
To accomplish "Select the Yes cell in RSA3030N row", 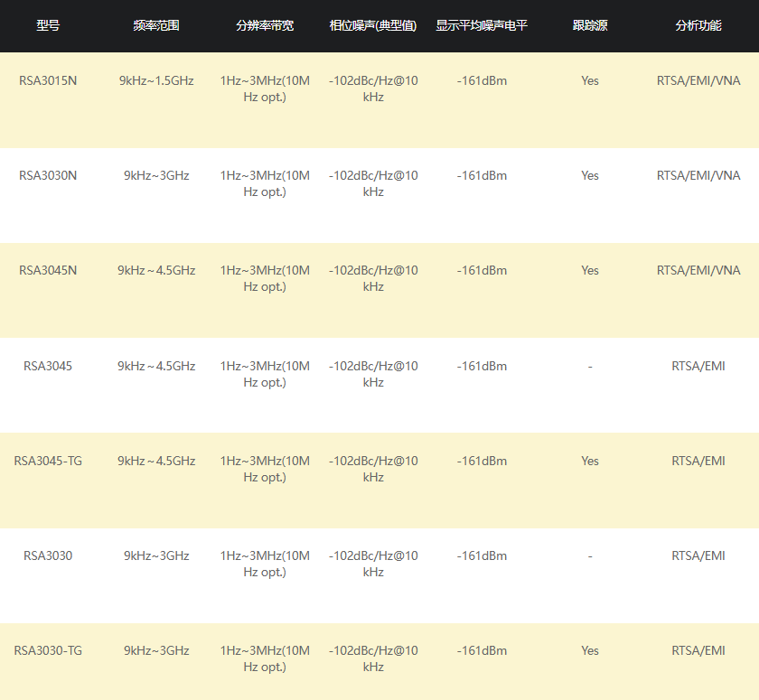I will coord(590,175).
